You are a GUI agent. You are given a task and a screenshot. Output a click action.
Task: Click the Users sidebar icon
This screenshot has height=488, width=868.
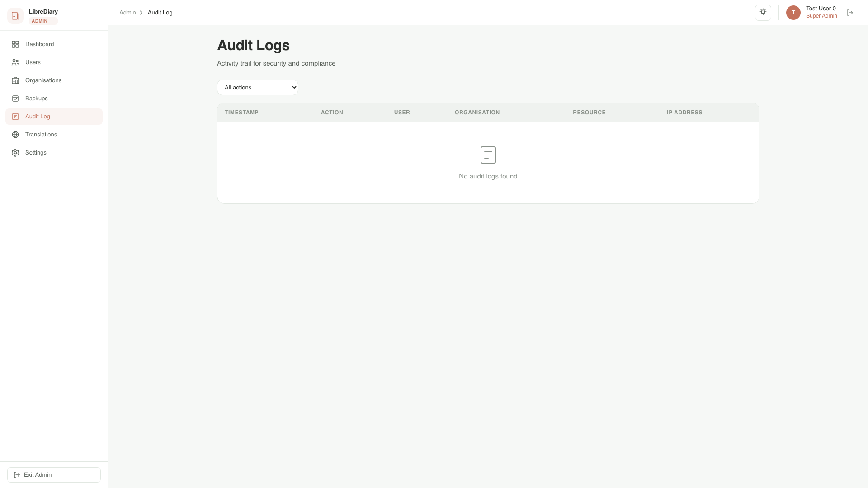[x=16, y=62]
